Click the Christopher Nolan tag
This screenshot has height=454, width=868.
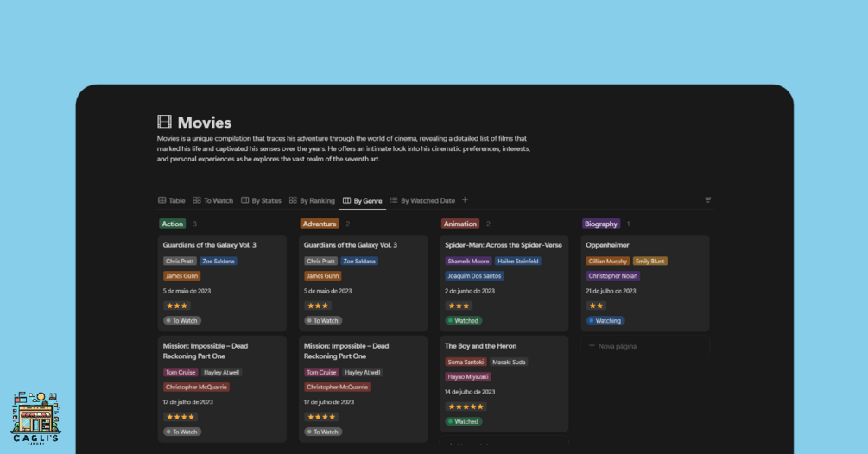click(x=613, y=276)
